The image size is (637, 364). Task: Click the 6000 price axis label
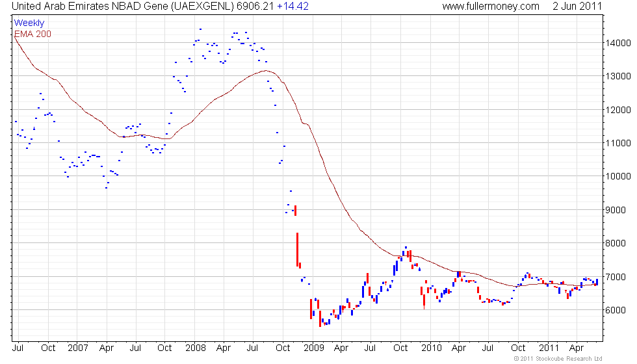click(x=615, y=310)
